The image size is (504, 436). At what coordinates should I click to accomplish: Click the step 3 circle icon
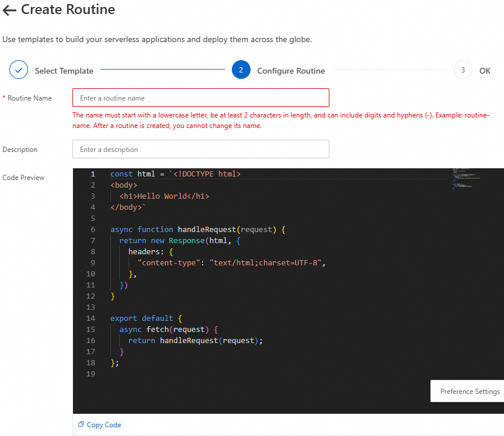[x=463, y=71]
